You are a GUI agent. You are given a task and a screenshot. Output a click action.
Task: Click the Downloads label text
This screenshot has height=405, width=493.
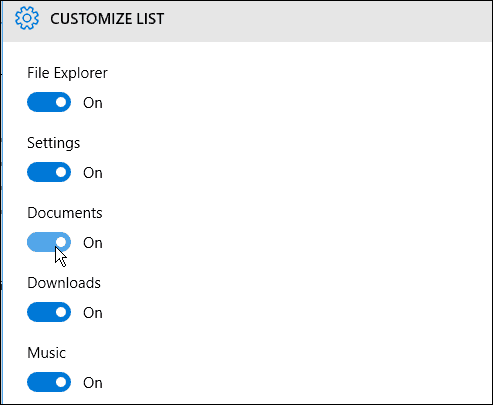point(64,283)
